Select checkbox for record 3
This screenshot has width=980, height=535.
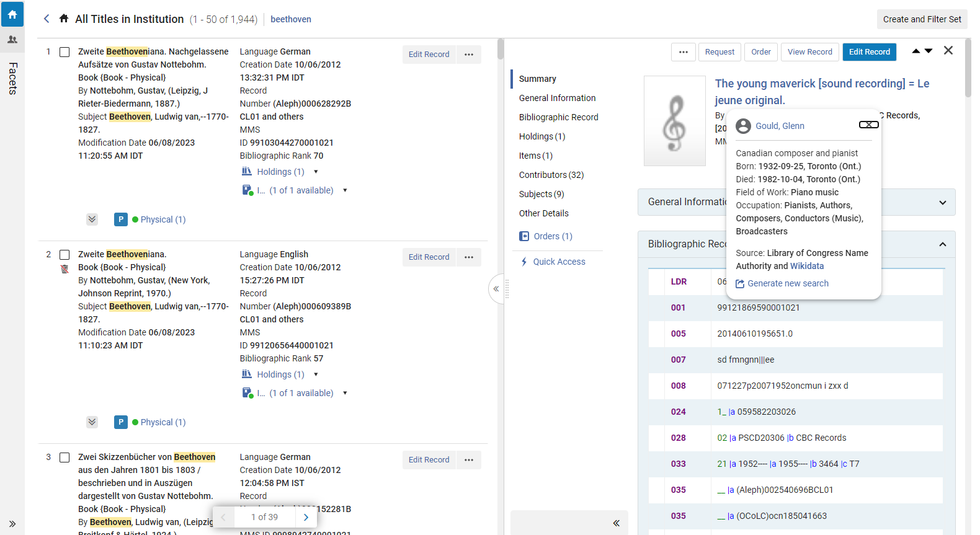pos(65,458)
